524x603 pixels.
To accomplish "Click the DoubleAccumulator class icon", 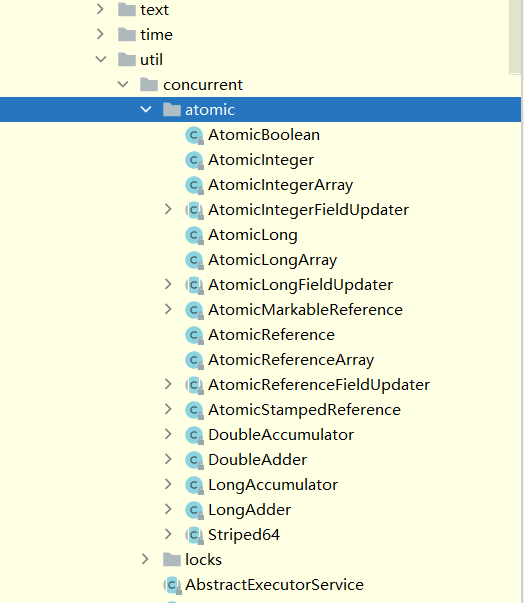I will click(194, 435).
